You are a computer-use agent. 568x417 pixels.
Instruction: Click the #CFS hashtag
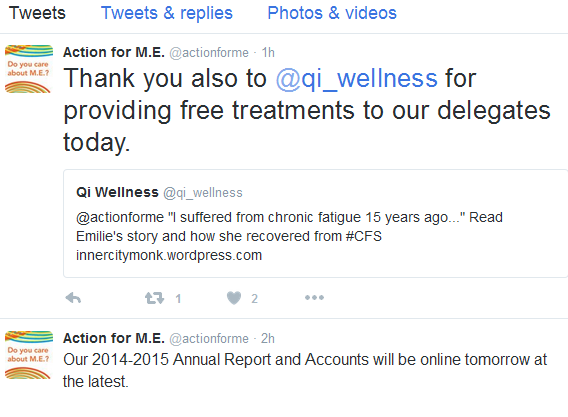[x=364, y=236]
